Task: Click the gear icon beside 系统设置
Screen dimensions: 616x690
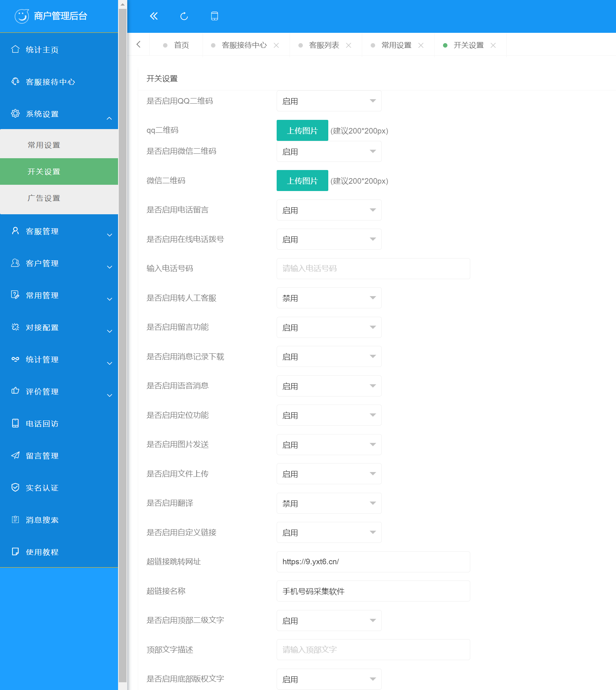Action: pyautogui.click(x=15, y=114)
